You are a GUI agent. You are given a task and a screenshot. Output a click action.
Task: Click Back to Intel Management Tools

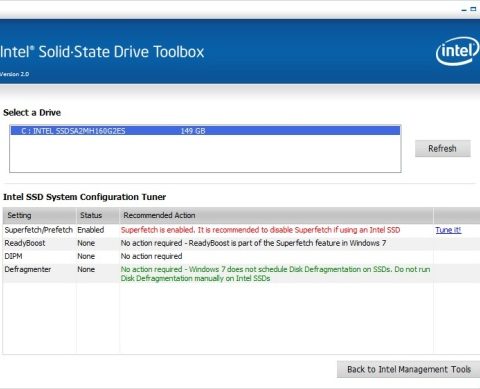click(409, 369)
